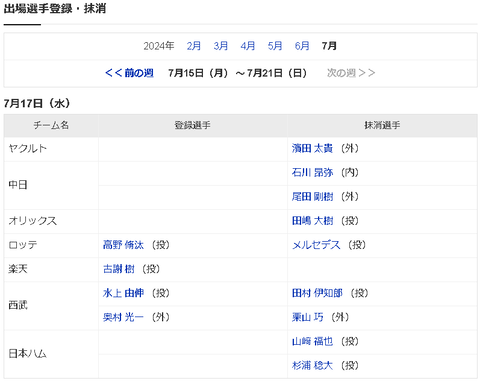Open 田嶋 大樹 player link
This screenshot has width=480, height=381.
click(312, 221)
